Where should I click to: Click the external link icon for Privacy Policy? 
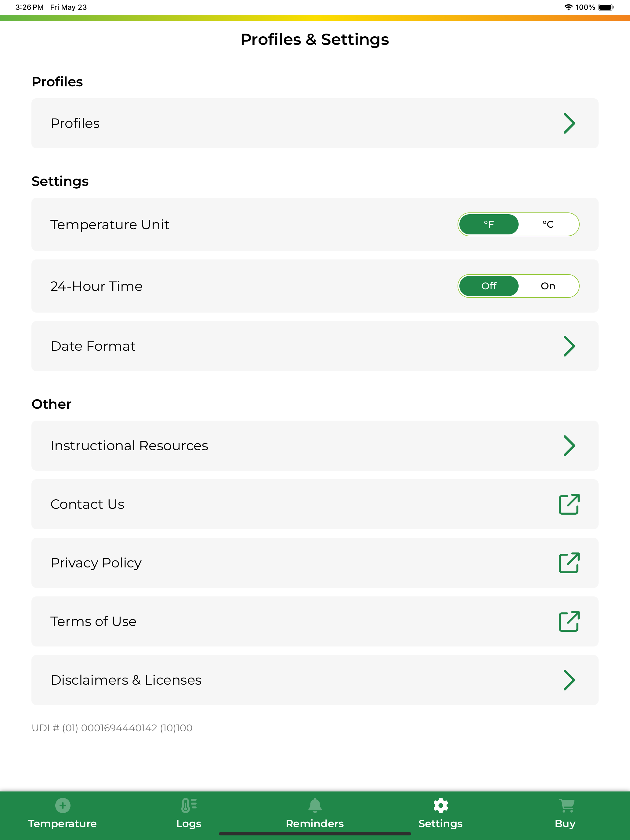[x=569, y=563]
